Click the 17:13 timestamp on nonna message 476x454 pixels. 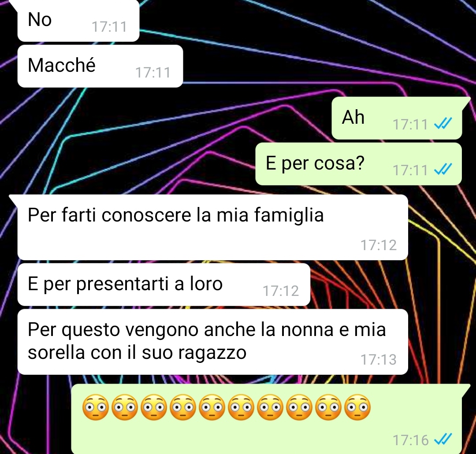379,360
